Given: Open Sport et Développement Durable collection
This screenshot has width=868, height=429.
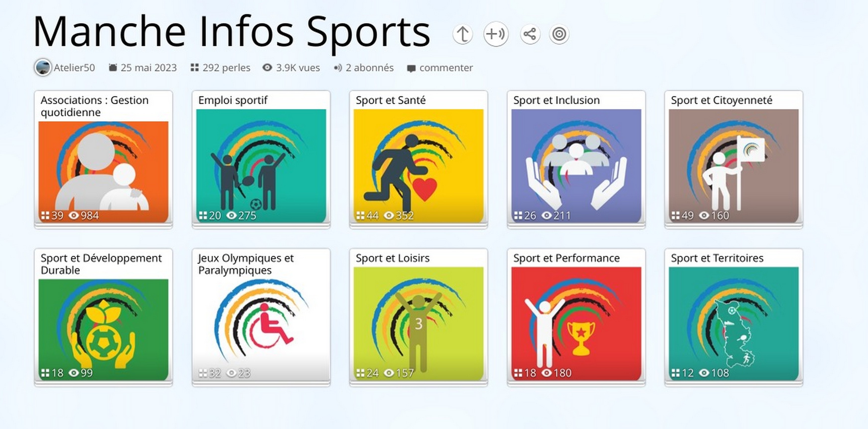Looking at the screenshot, I should click(x=104, y=324).
